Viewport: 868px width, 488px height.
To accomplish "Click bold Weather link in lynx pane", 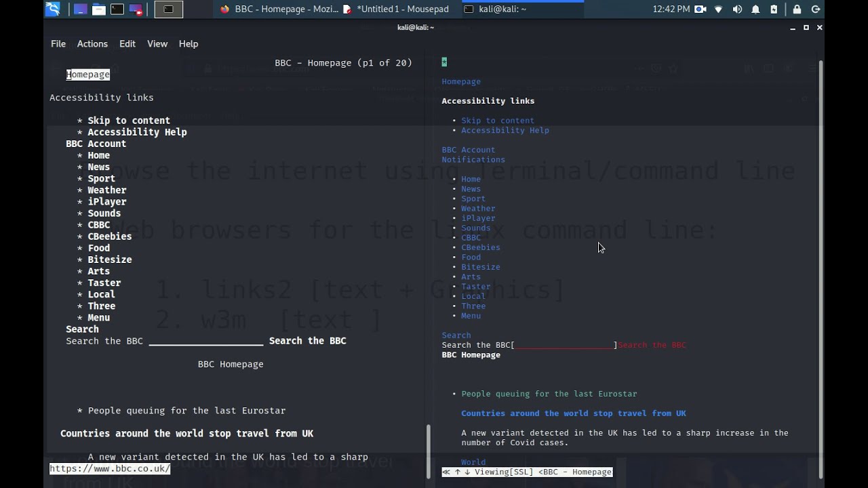I will [106, 190].
